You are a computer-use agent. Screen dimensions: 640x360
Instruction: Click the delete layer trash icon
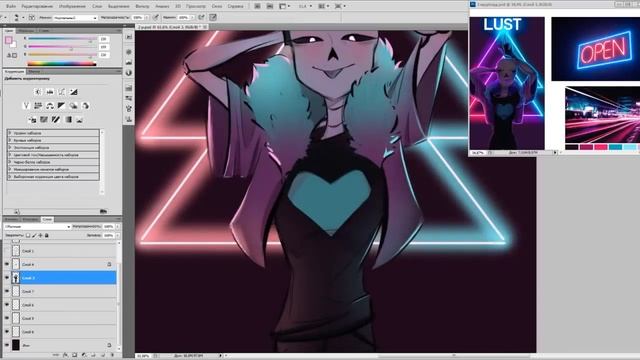point(112,355)
